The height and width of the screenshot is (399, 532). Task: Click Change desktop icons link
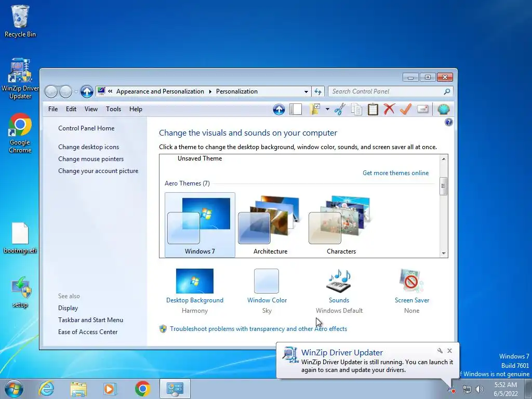click(88, 147)
